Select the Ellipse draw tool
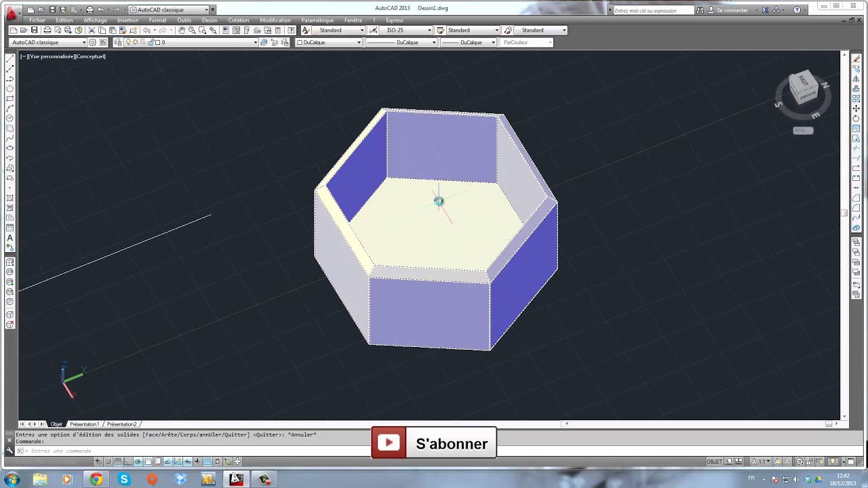 pyautogui.click(x=10, y=148)
